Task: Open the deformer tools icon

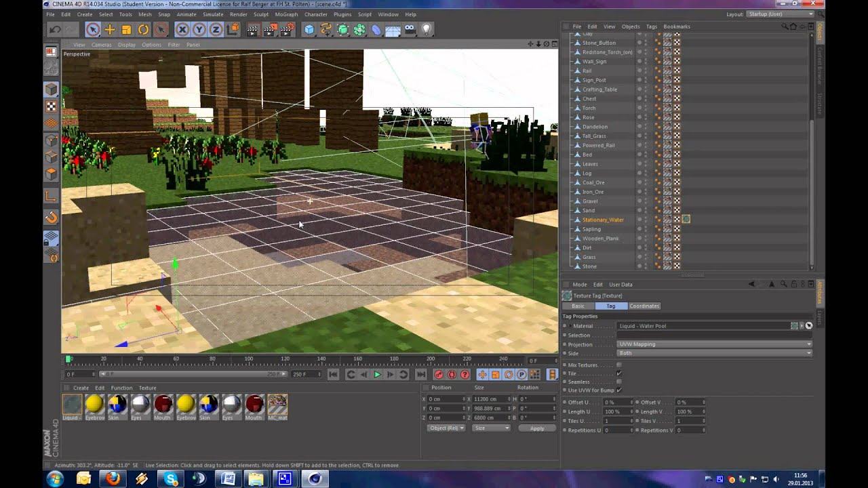Action: [376, 29]
